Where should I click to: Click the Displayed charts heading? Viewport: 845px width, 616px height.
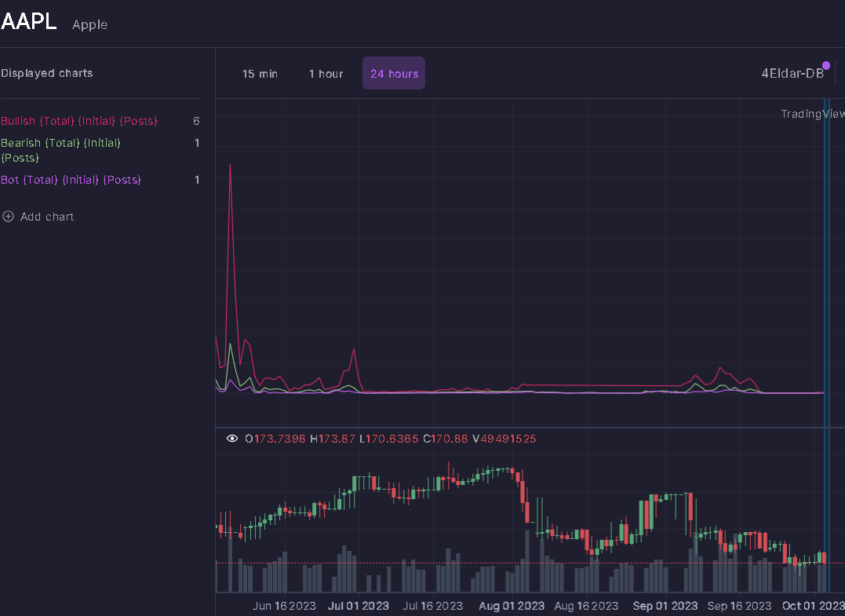tap(47, 73)
